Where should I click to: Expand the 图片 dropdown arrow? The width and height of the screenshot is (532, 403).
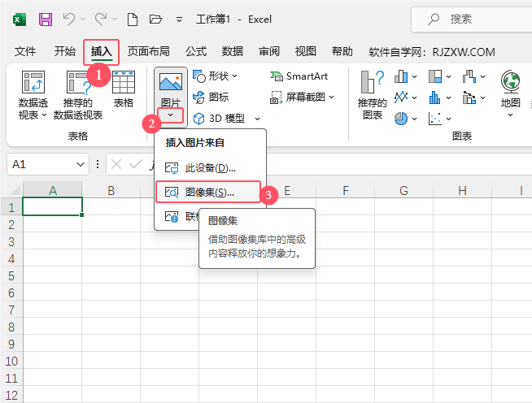(x=170, y=115)
